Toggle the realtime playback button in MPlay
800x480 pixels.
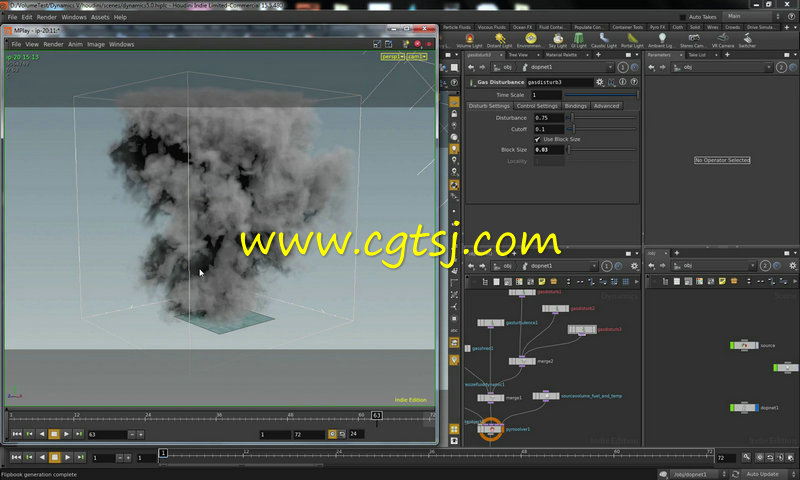[332, 434]
